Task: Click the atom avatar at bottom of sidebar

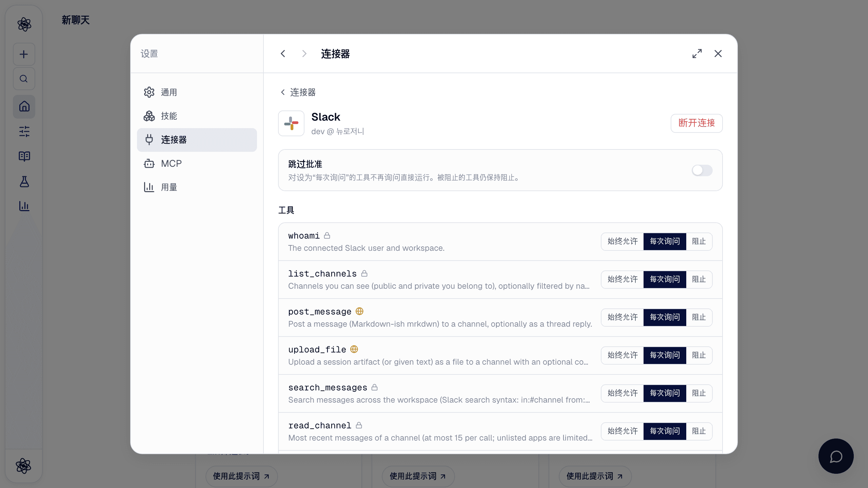Action: coord(23,466)
